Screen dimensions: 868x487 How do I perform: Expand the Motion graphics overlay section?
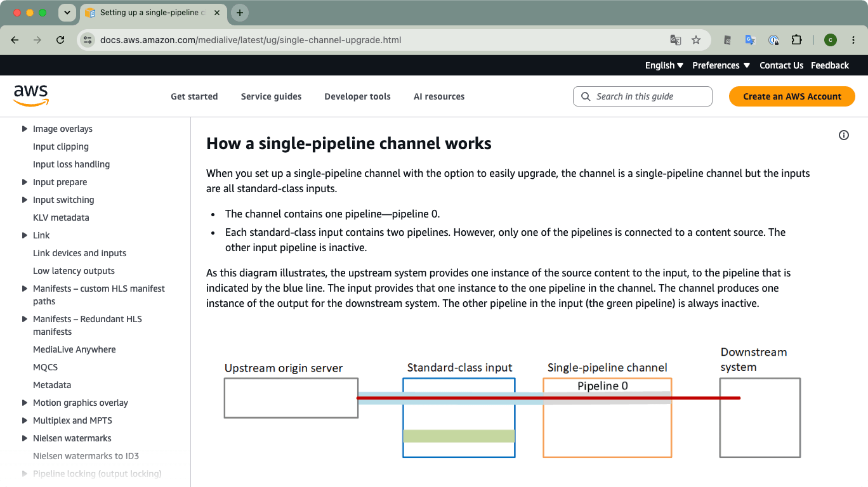(x=25, y=403)
